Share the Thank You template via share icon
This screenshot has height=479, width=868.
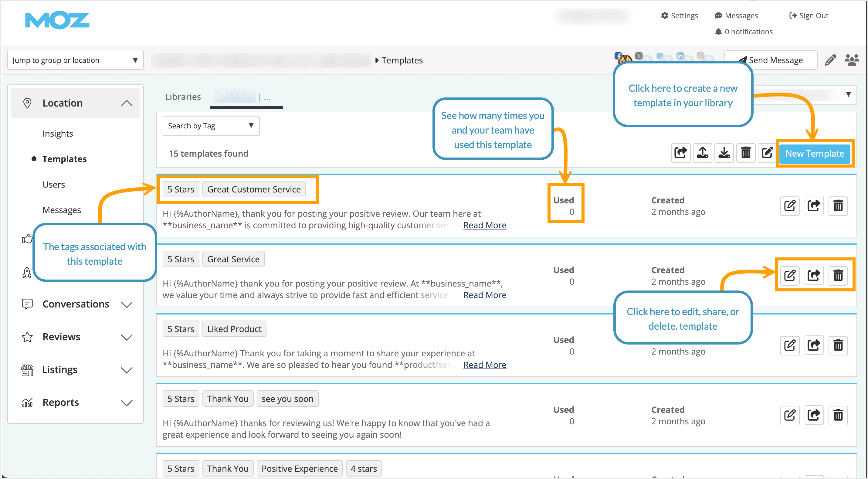coord(814,415)
